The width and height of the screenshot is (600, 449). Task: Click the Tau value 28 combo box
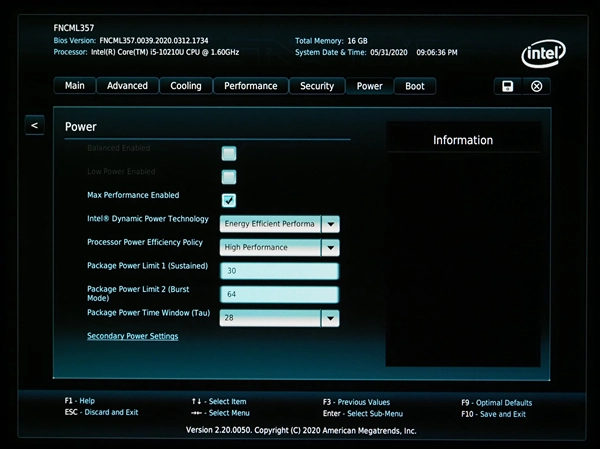coord(279,318)
